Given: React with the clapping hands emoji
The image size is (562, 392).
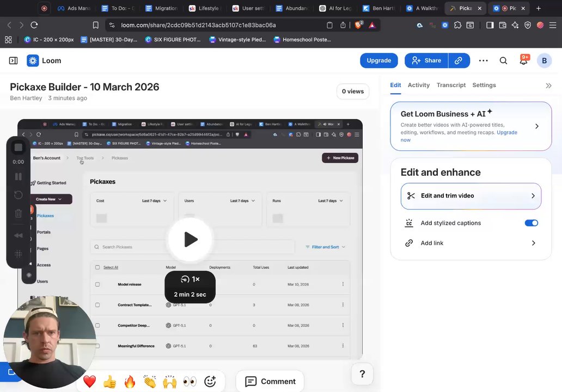Looking at the screenshot, I should pyautogui.click(x=150, y=382).
